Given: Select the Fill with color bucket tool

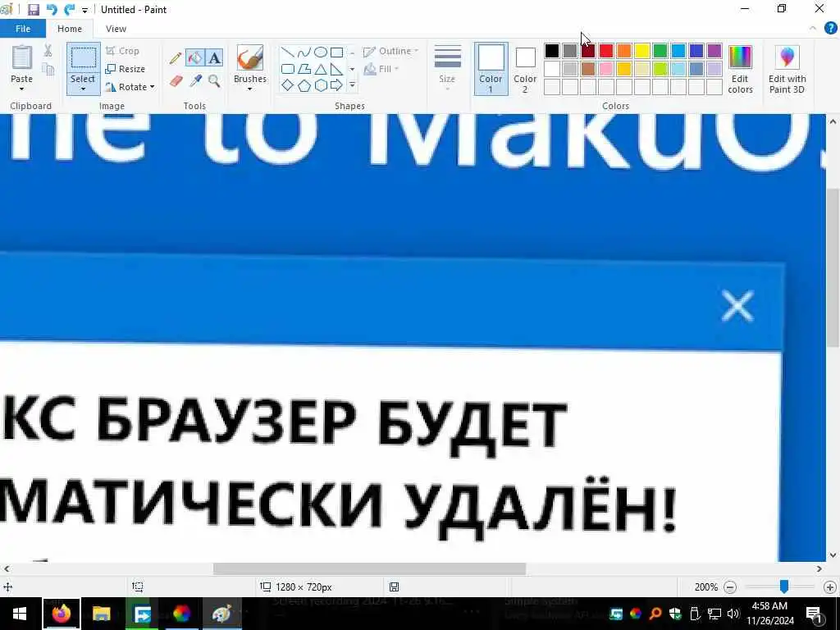Looking at the screenshot, I should (195, 58).
